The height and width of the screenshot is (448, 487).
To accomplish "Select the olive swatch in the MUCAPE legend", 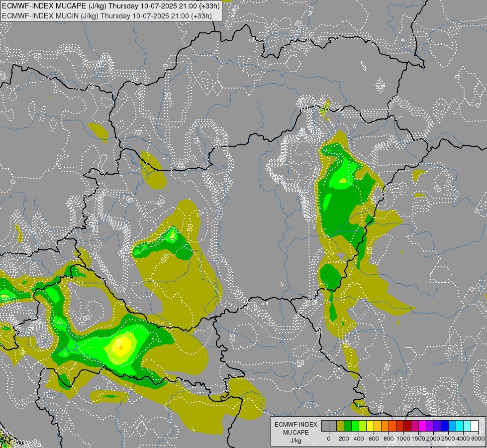I will point(340,426).
